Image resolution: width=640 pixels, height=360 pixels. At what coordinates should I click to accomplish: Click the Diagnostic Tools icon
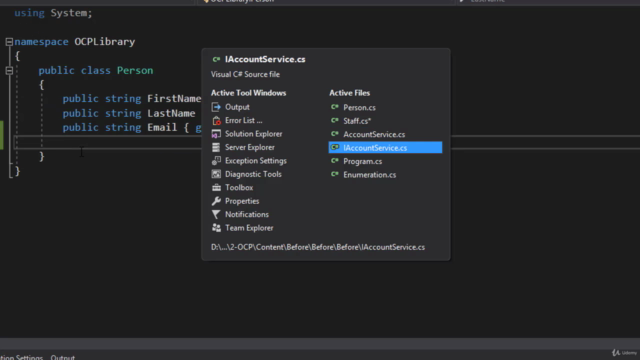tap(216, 174)
